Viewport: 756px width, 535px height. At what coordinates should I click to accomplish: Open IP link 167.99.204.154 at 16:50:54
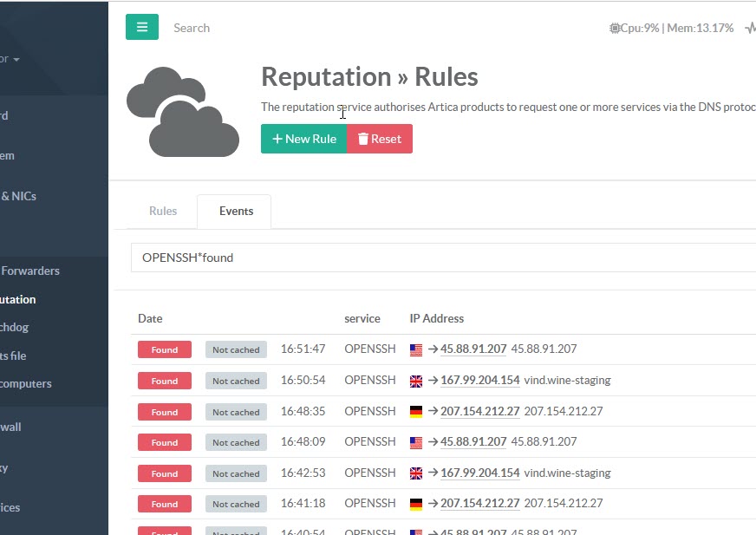click(x=479, y=381)
